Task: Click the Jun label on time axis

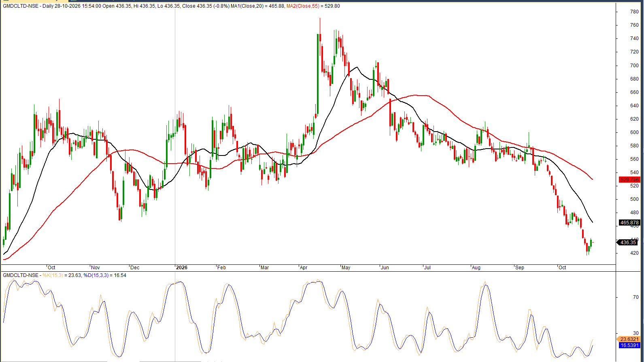Action: click(x=385, y=268)
